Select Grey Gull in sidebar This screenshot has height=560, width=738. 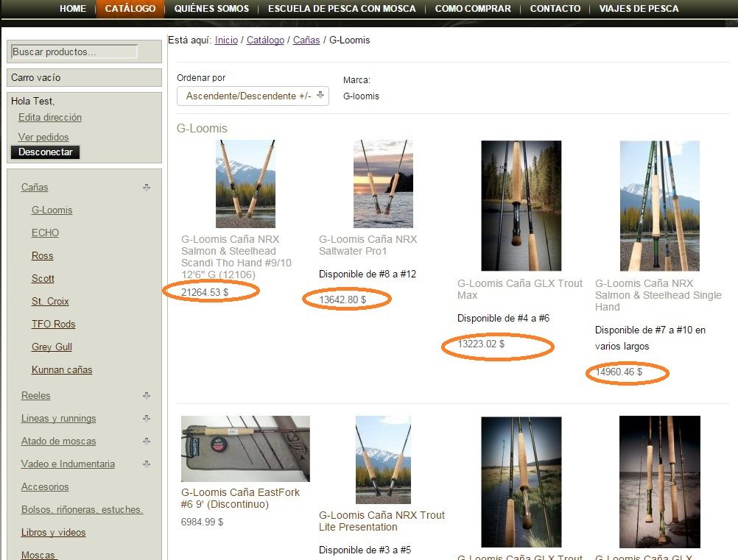pos(52,347)
